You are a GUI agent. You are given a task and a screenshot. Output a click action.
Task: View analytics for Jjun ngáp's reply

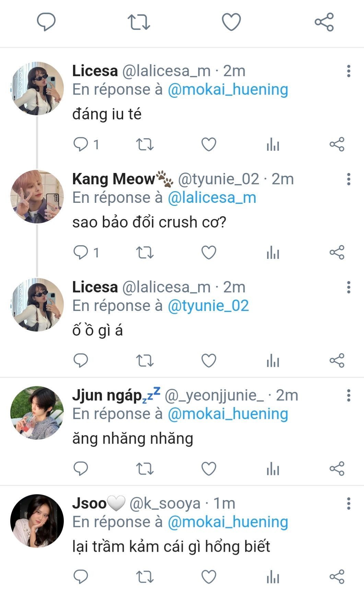coord(273,469)
